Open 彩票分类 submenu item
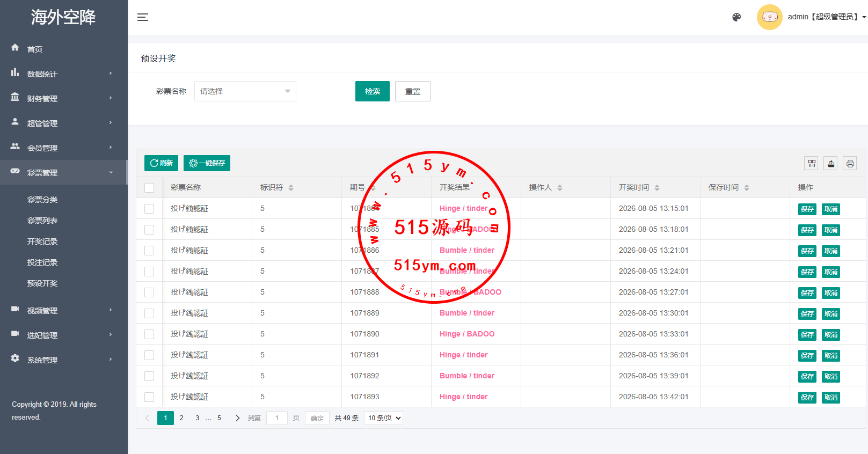Screen dimensions: 868x454 coord(42,200)
